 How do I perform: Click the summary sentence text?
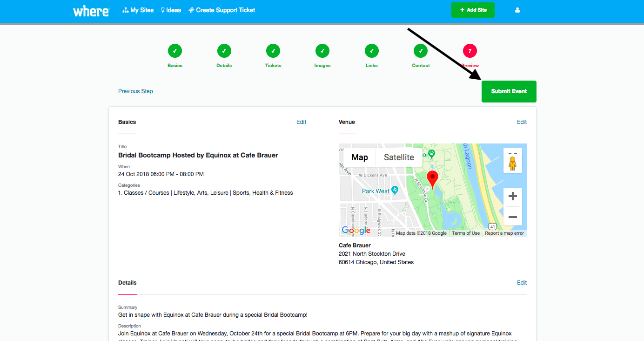pos(213,315)
